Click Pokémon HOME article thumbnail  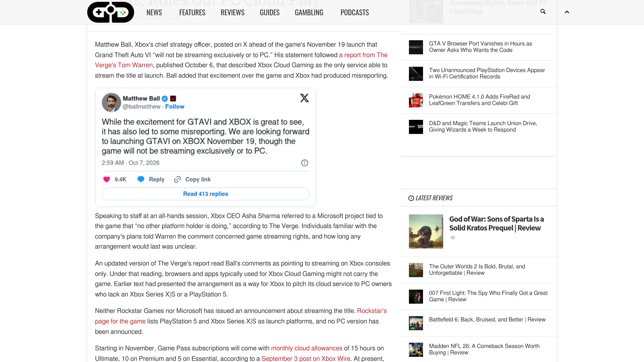(x=416, y=100)
